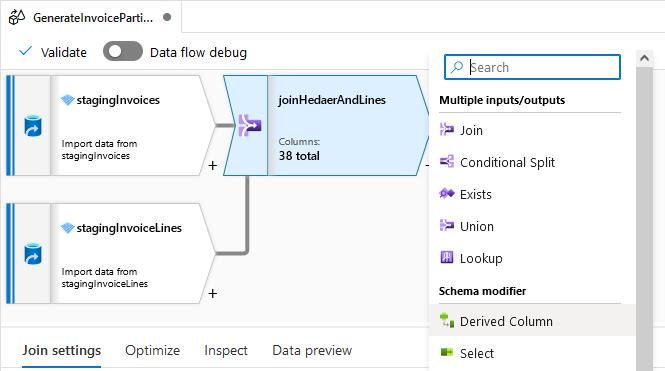Choose the Union transformation
The image size is (665, 371).
tap(532, 226)
